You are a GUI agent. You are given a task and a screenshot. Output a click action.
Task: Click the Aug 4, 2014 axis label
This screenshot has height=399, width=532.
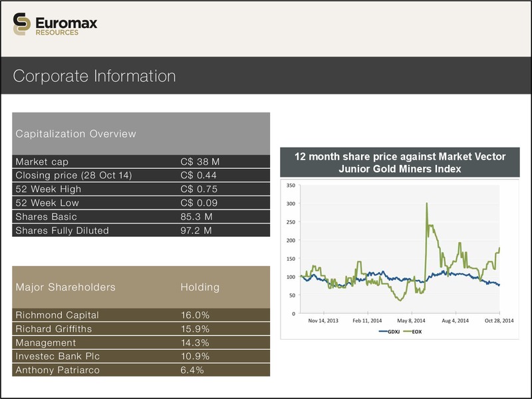(455, 321)
